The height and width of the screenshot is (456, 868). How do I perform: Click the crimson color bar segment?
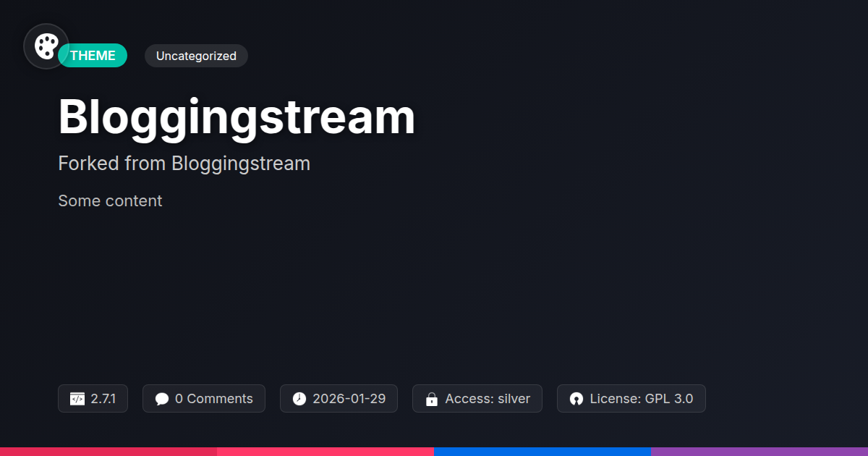point(109,452)
